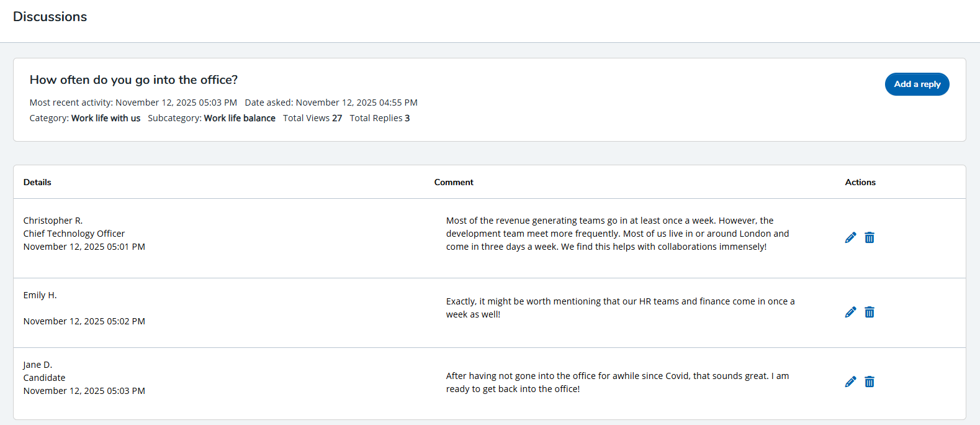The image size is (980, 425).
Task: Click the Discussions page heading
Action: 50,17
